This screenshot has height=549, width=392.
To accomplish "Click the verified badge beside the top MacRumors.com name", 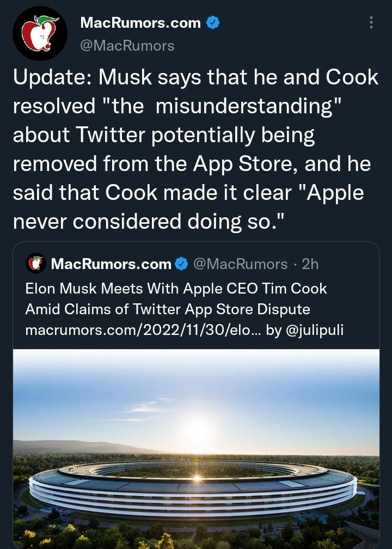I will (x=213, y=23).
